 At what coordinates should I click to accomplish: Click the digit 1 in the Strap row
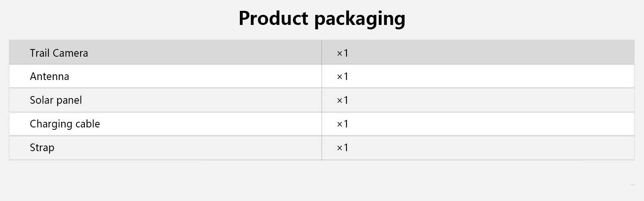tap(345, 148)
